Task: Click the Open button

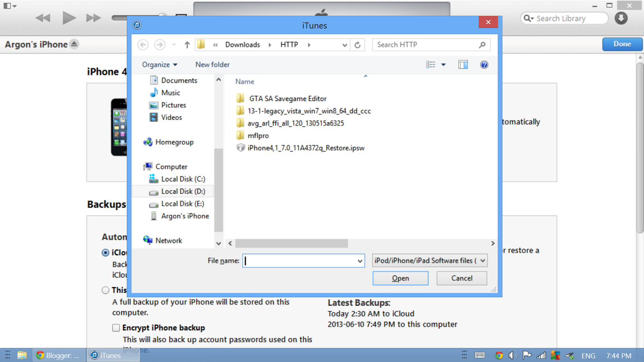Action: 400,278
